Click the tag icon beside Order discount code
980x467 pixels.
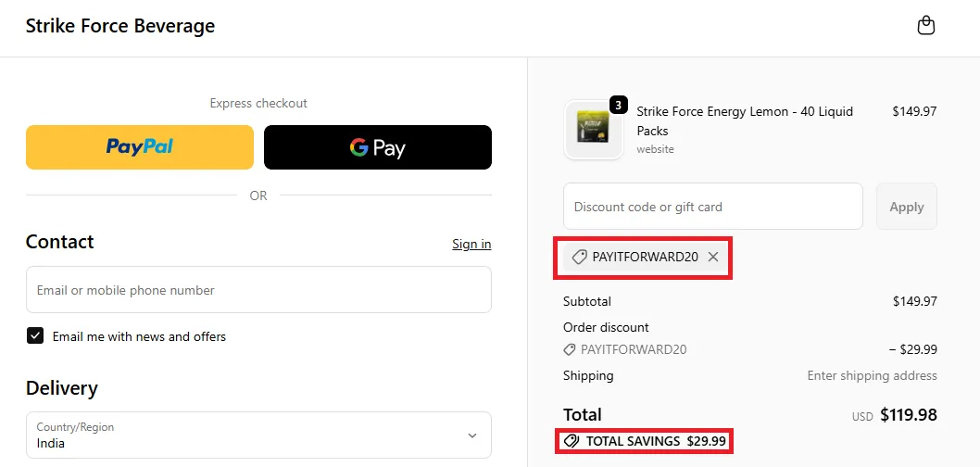[x=570, y=349]
